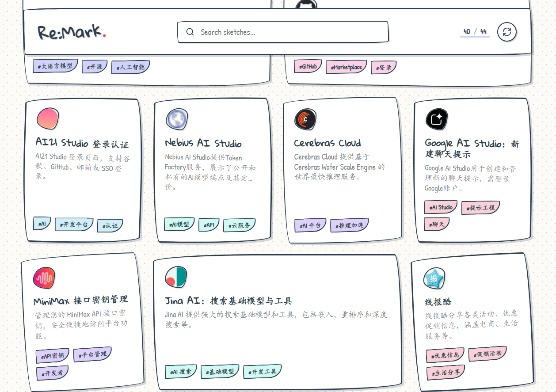This screenshot has height=392, width=556.
Task: Filter by the #AI Studio tag
Action: coord(441,207)
